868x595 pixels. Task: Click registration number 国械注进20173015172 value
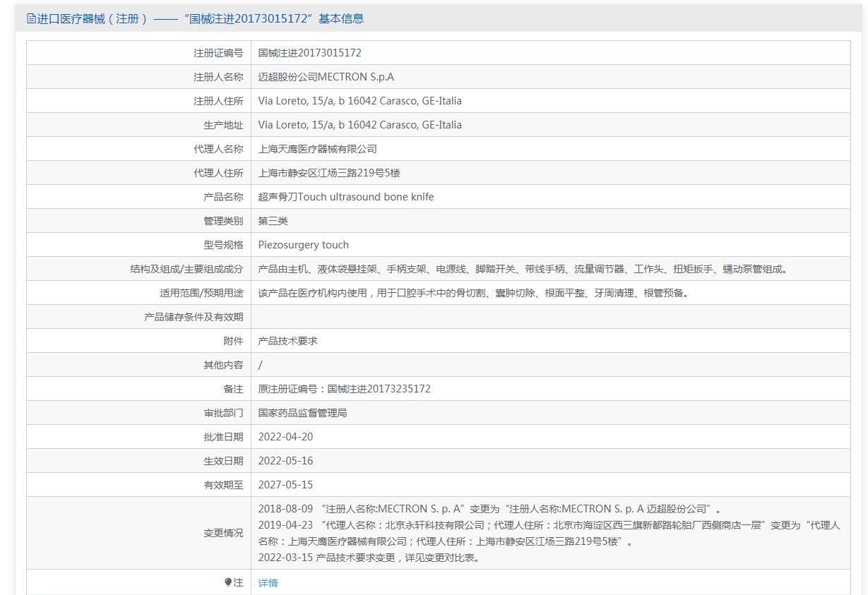309,53
